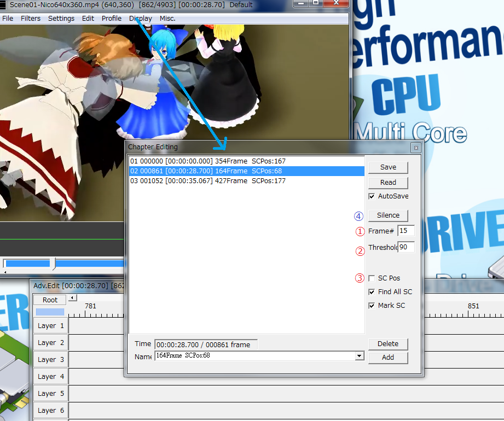Click the left arrow next to Root
Viewport: 504px width, 421px height.
click(73, 298)
